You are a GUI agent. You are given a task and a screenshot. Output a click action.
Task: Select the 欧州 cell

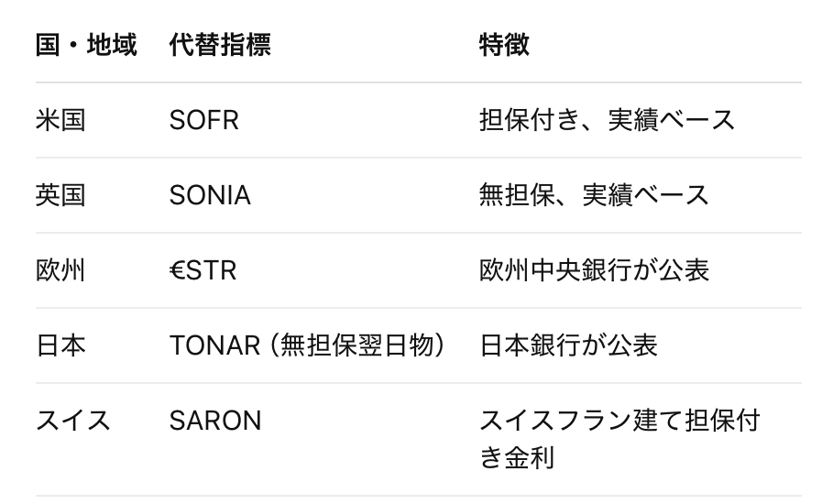pos(60,270)
